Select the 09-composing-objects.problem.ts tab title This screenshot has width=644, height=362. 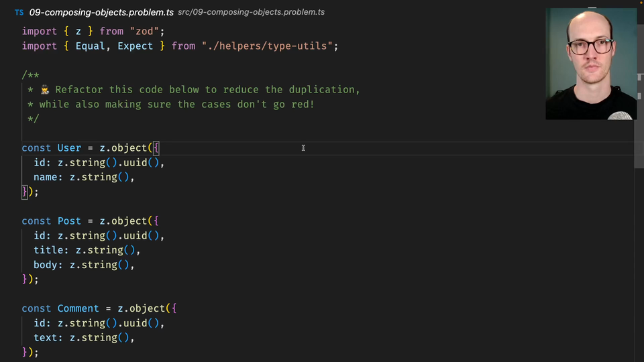point(101,13)
